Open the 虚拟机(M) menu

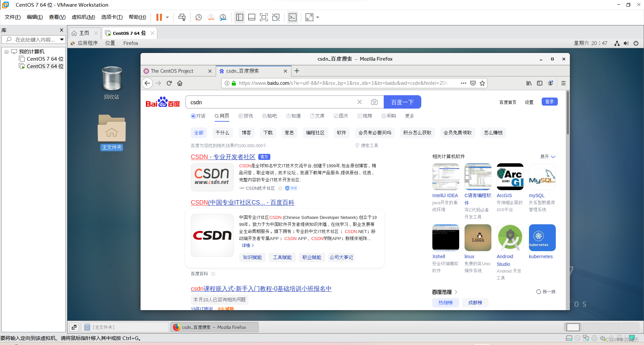(83, 17)
